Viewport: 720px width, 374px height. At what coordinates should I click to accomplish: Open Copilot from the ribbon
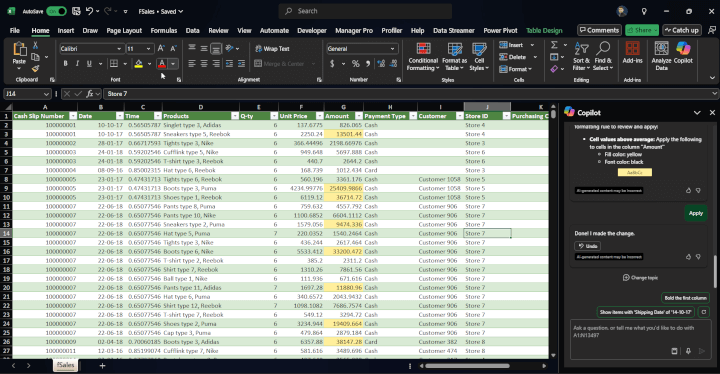tap(683, 52)
